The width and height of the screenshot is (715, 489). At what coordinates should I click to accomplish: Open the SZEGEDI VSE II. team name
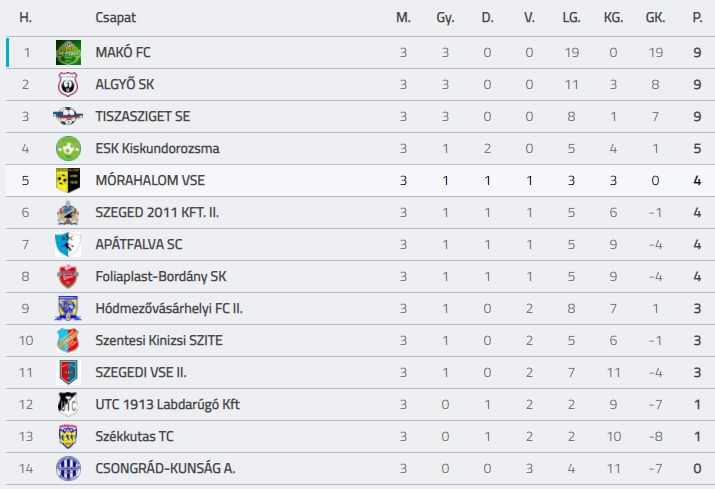(x=141, y=373)
